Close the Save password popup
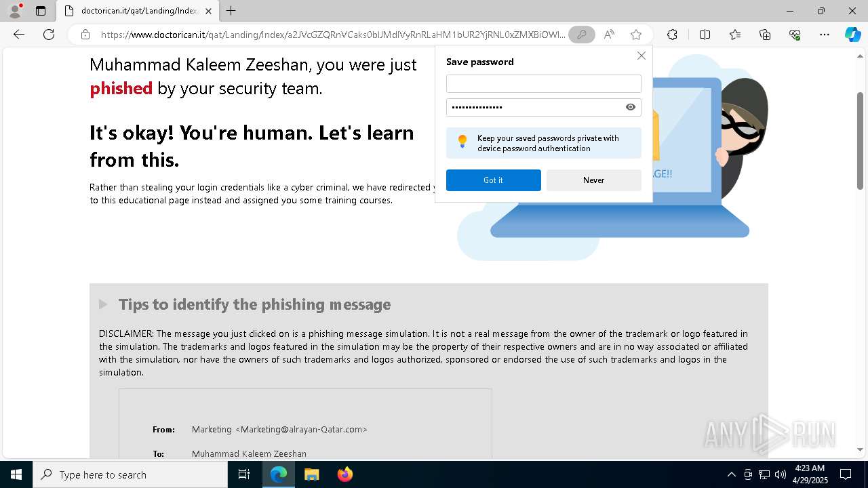The height and width of the screenshot is (488, 868). pos(641,56)
